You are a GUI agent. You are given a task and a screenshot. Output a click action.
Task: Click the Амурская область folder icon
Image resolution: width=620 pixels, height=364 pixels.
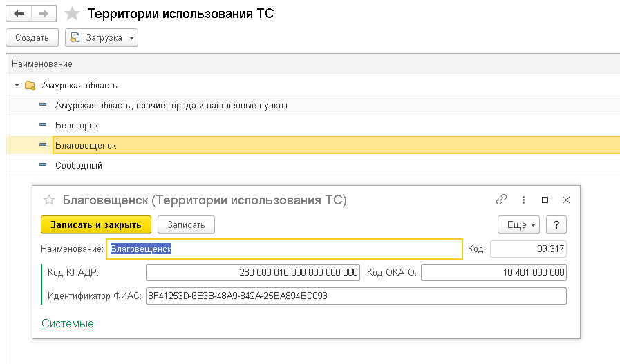(30, 86)
